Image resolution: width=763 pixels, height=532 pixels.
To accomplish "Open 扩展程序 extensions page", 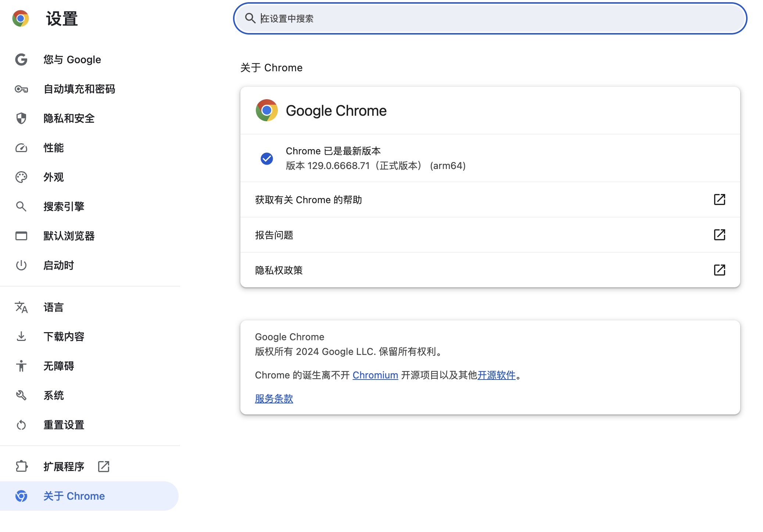I will click(89, 466).
